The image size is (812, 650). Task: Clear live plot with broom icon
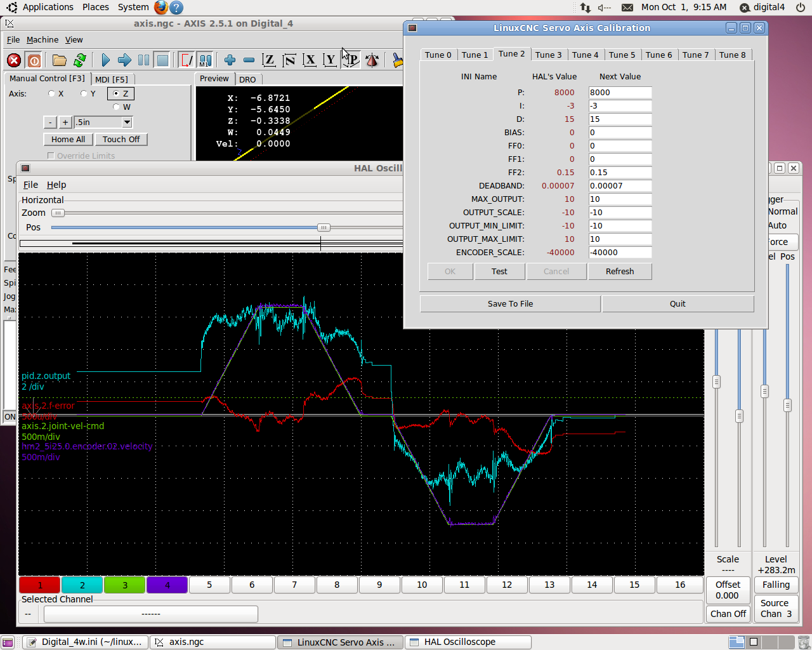(x=397, y=60)
